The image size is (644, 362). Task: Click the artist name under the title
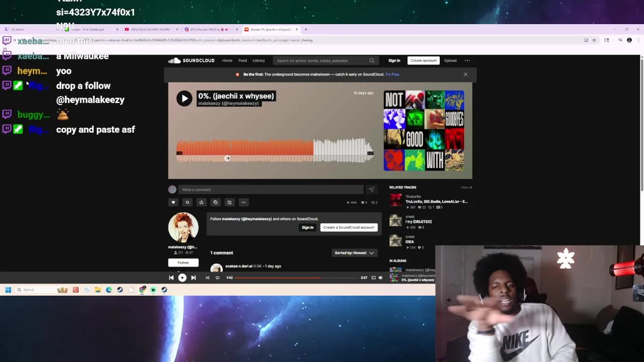228,103
